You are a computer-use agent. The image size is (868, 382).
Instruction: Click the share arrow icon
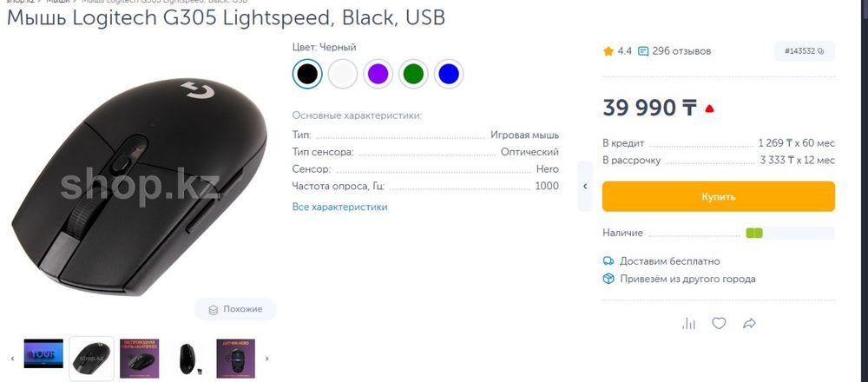(749, 323)
